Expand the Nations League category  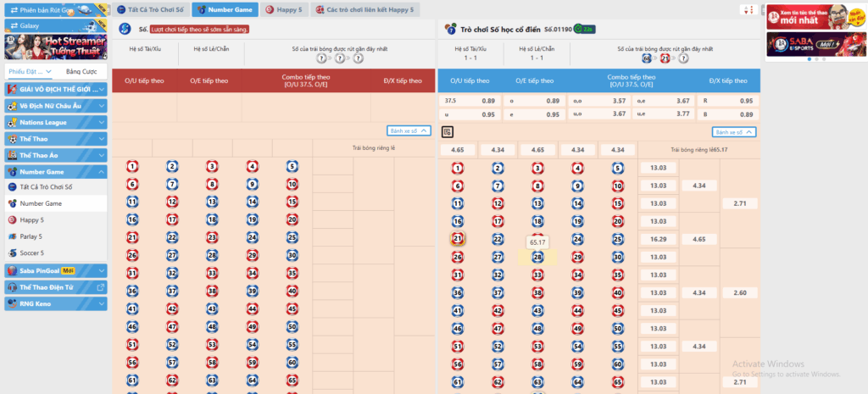click(56, 122)
